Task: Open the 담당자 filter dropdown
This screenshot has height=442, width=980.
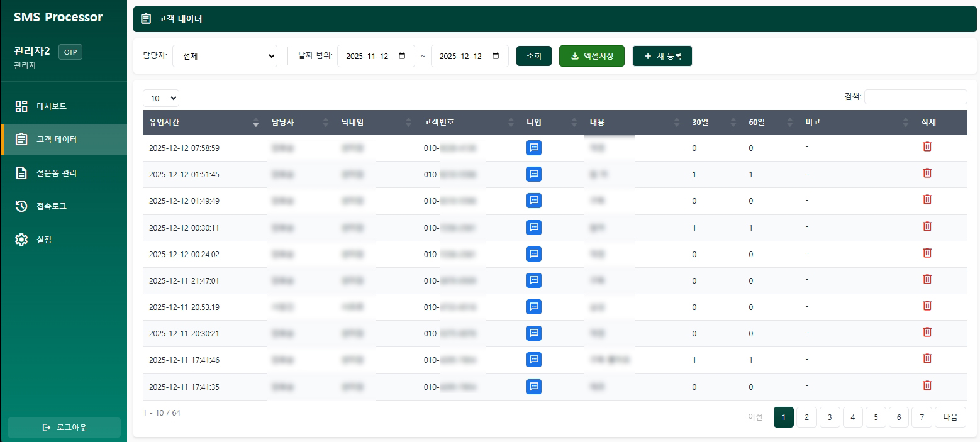Action: 223,56
